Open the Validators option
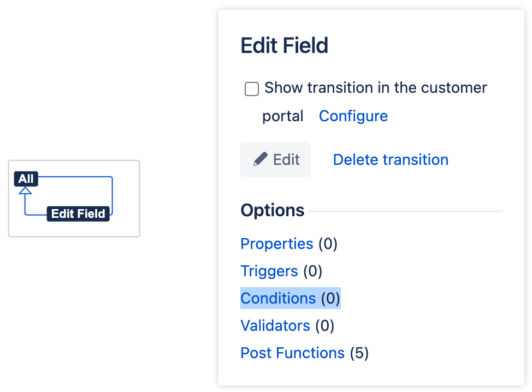 (x=275, y=326)
